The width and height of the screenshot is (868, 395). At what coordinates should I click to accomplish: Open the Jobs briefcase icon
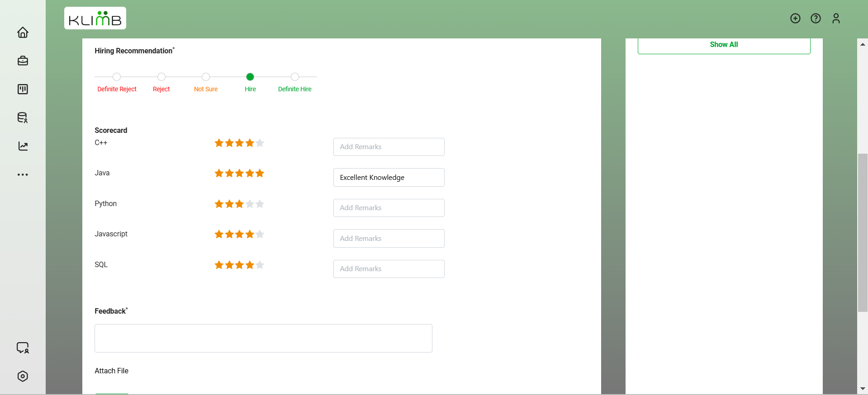tap(23, 61)
